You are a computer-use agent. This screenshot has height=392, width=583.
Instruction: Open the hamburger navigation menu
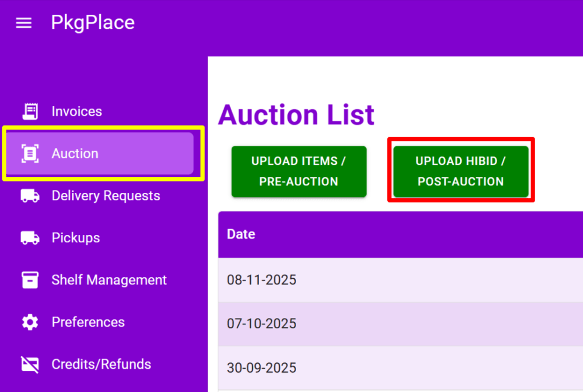(x=23, y=23)
